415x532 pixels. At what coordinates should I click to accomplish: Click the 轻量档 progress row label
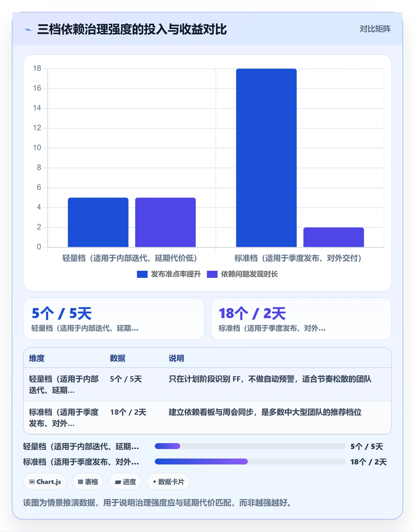tap(81, 447)
